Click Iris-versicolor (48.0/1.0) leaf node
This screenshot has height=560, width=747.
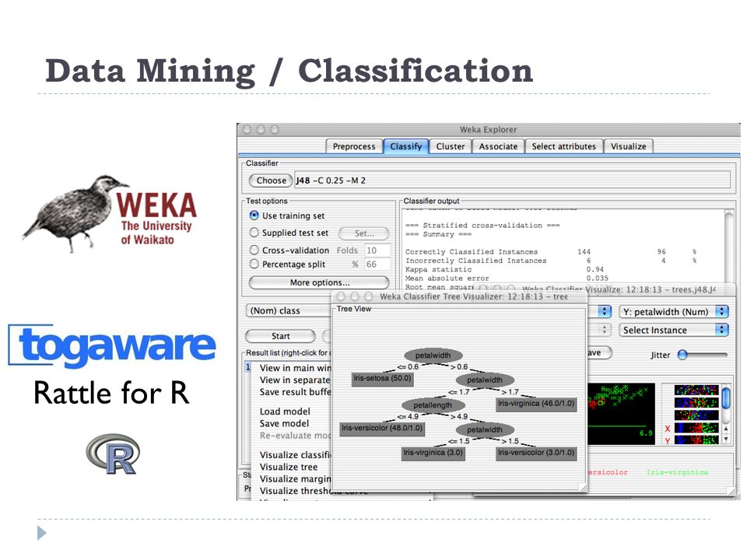(382, 428)
